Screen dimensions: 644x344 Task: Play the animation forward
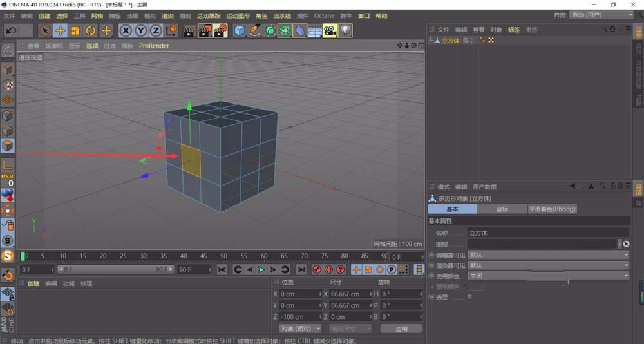[x=261, y=270]
